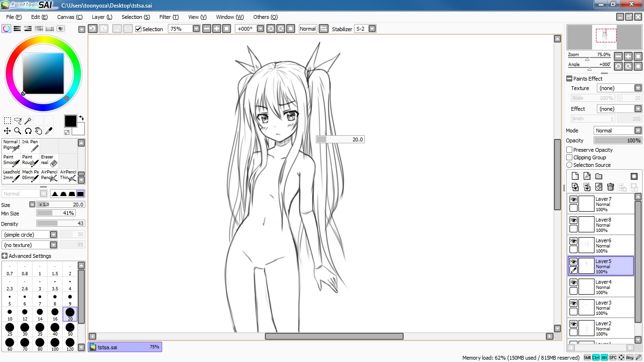Switch to the tstsa.sai document tab
The height and width of the screenshot is (362, 644).
(125, 347)
